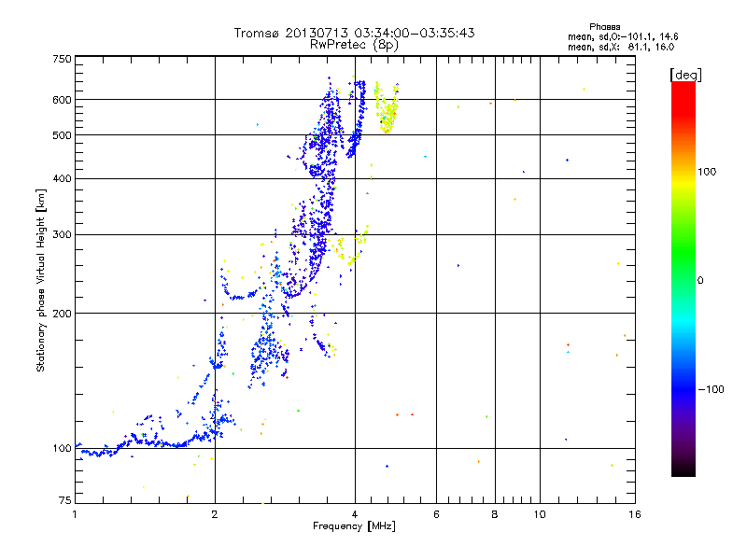Click the y-axis tick label '200'
The image size is (747, 560).
[62, 314]
